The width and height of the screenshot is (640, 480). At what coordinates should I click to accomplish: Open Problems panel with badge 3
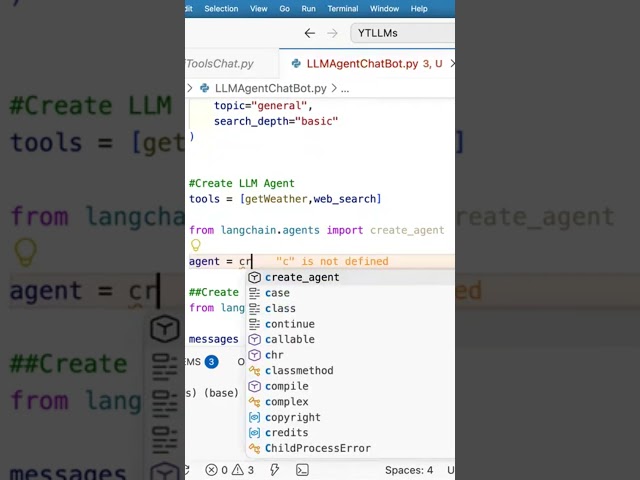point(202,362)
